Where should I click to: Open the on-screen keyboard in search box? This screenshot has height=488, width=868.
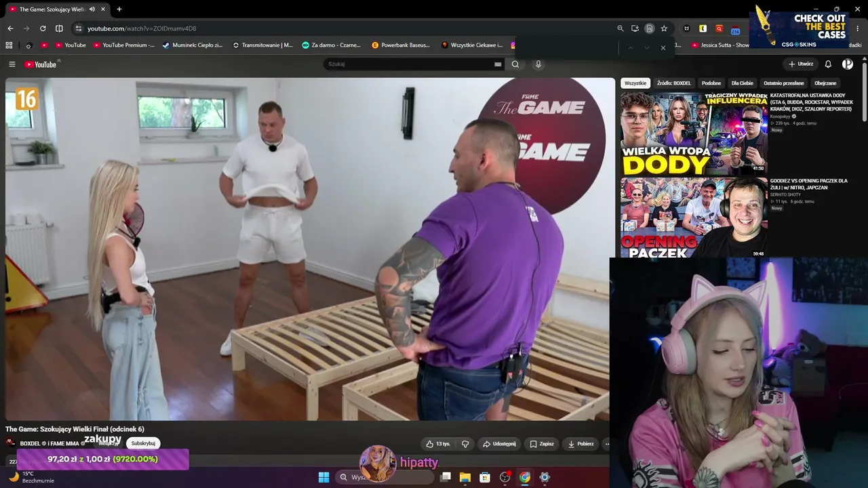coord(498,64)
